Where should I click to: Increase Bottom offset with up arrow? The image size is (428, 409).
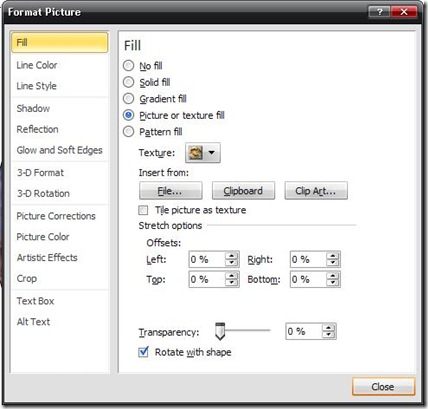click(333, 276)
